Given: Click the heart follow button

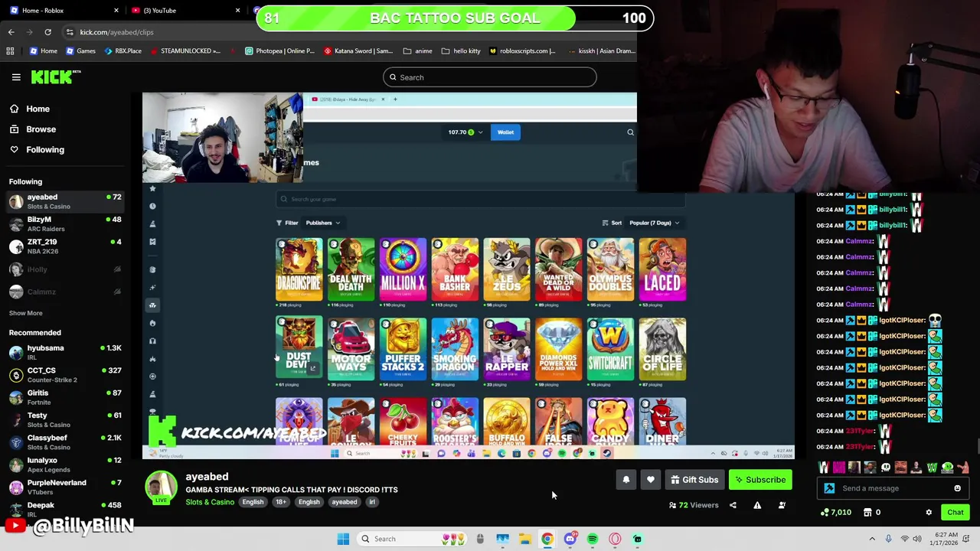Looking at the screenshot, I should tap(651, 480).
